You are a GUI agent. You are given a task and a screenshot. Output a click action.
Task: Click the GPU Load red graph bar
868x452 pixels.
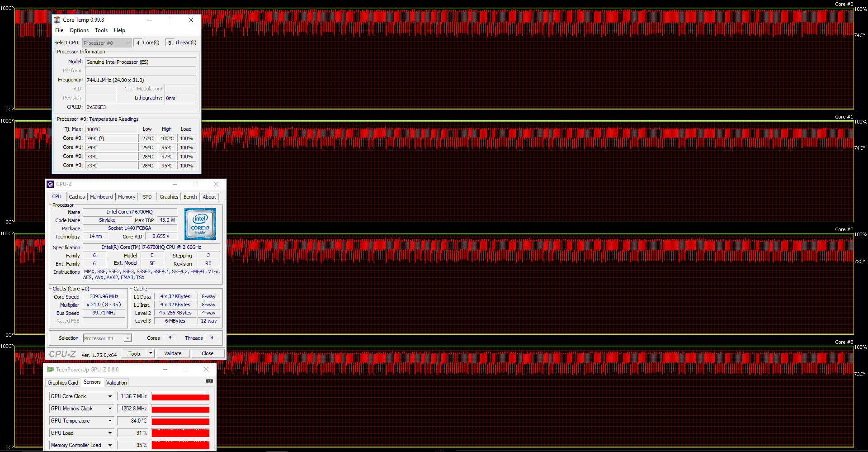pos(180,433)
